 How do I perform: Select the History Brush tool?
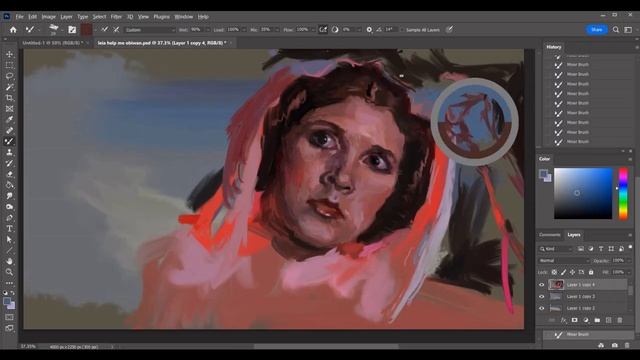9,163
